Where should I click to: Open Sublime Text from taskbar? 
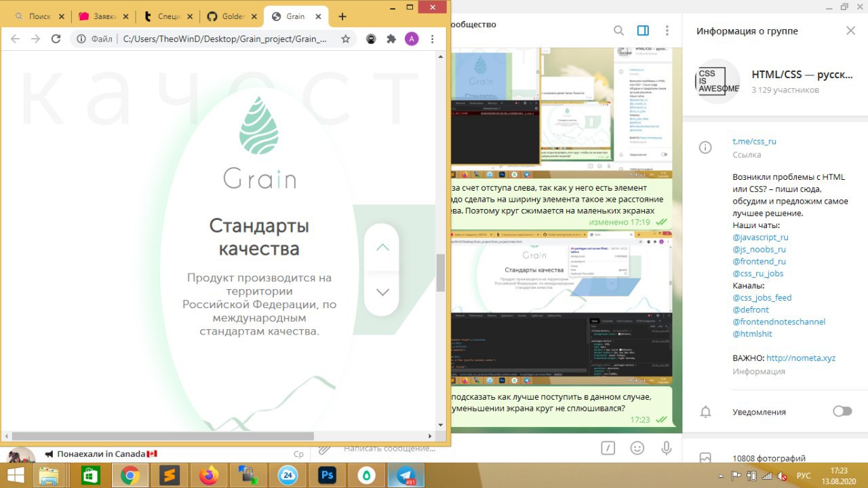[x=170, y=475]
